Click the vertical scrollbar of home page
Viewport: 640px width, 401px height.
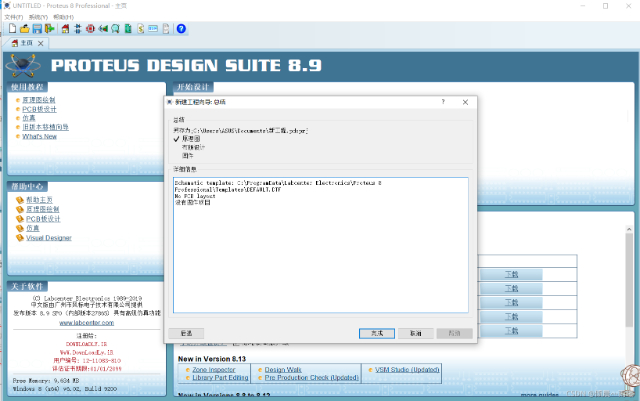[x=629, y=280]
